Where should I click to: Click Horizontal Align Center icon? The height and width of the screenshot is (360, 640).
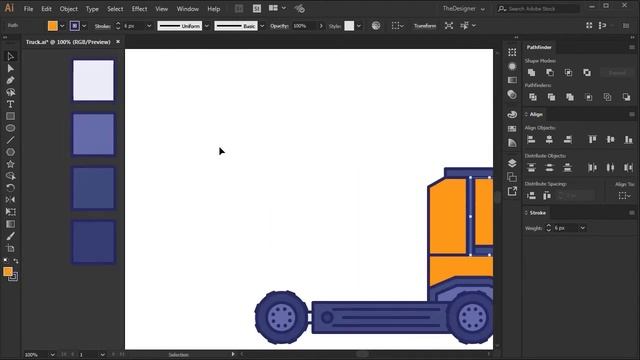(x=549, y=140)
